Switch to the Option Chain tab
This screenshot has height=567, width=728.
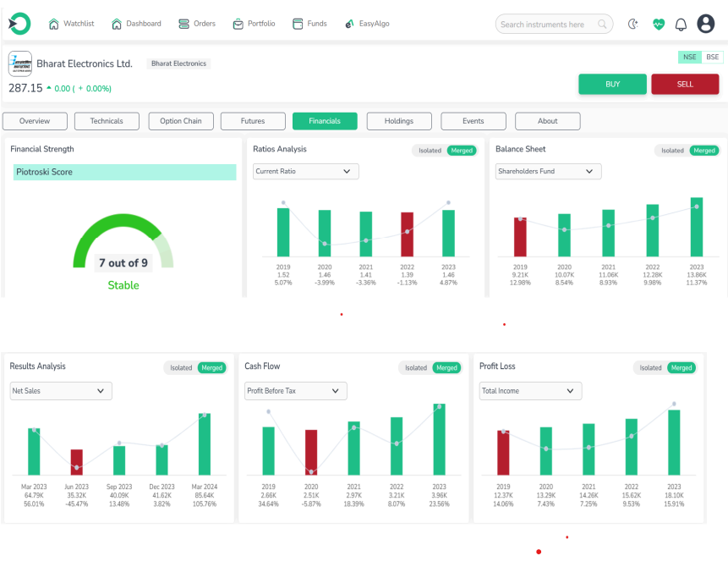point(181,121)
